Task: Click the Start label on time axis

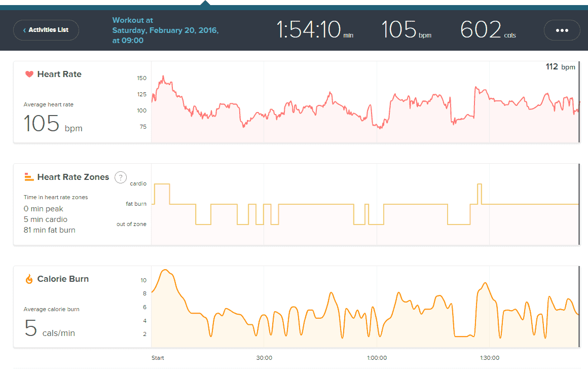Action: (x=158, y=358)
